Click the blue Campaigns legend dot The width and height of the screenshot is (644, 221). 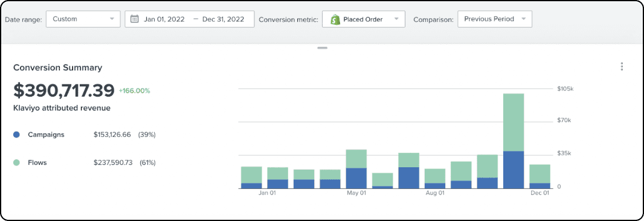[x=16, y=134]
